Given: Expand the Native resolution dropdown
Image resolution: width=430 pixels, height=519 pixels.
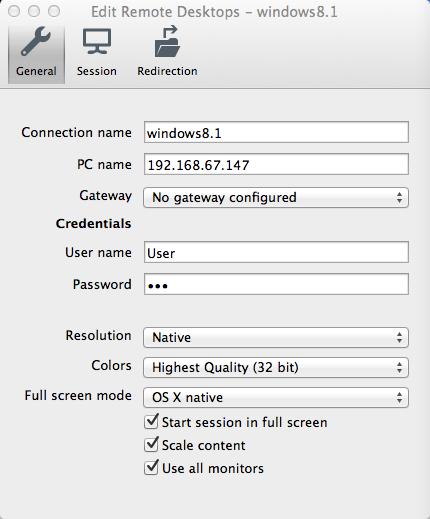Looking at the screenshot, I should [276, 338].
